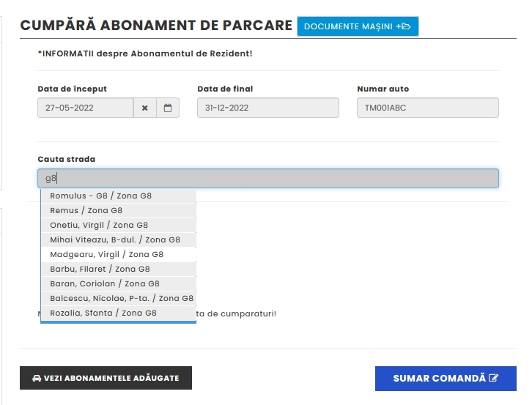Open the calendar picker for start date

[168, 108]
